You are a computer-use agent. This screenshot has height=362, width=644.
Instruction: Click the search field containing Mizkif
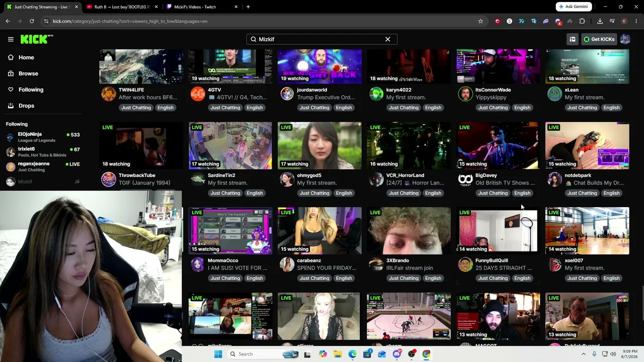click(x=321, y=39)
